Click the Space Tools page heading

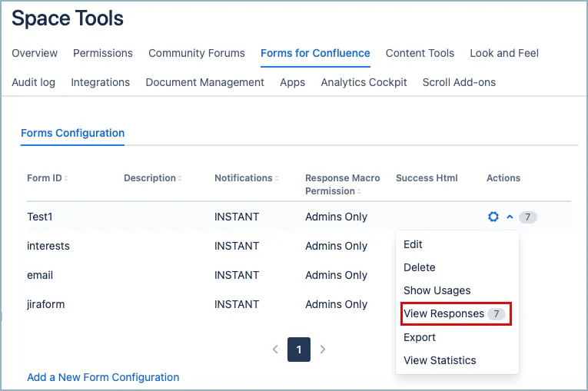pos(68,18)
